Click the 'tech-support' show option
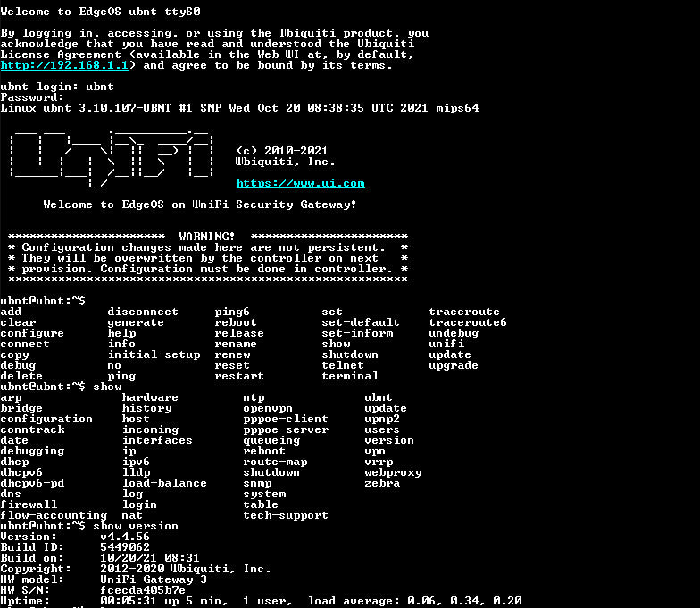The height and width of the screenshot is (608, 700). 286,516
